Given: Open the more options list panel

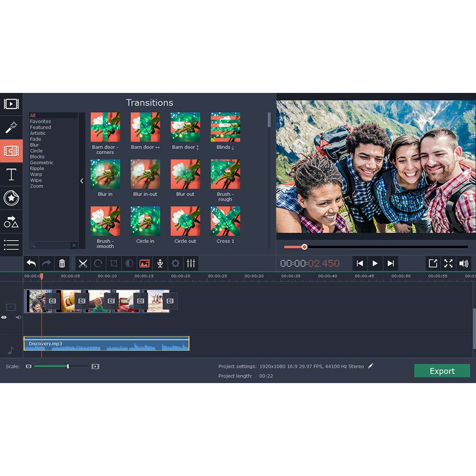Looking at the screenshot, I should (11, 244).
